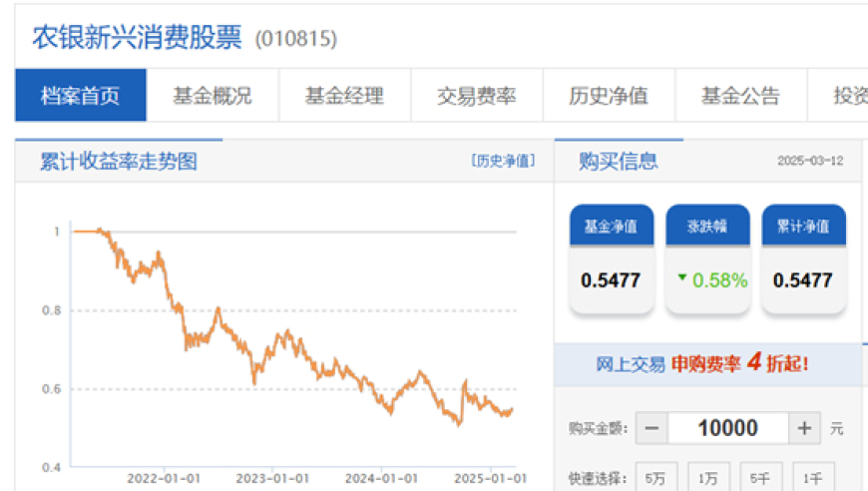This screenshot has height=491, width=868.
Task: Open the 基金公告 tab
Action: click(x=740, y=95)
